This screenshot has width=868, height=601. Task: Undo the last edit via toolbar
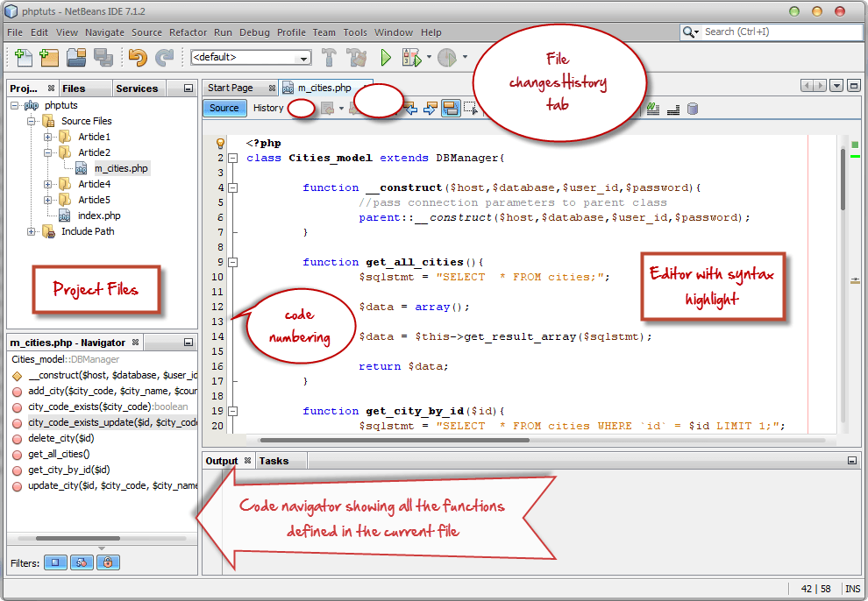click(137, 58)
